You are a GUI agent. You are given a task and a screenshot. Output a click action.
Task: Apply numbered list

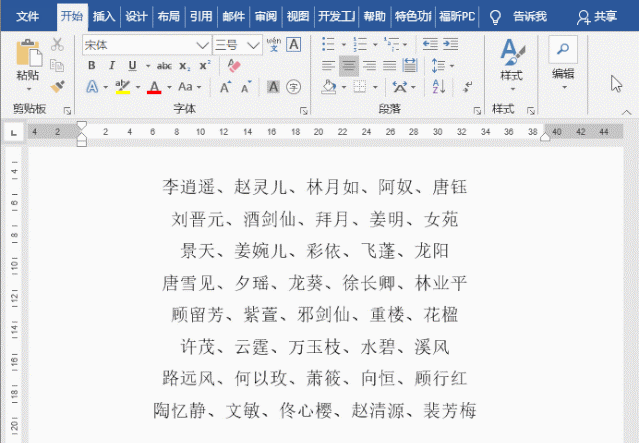click(360, 44)
